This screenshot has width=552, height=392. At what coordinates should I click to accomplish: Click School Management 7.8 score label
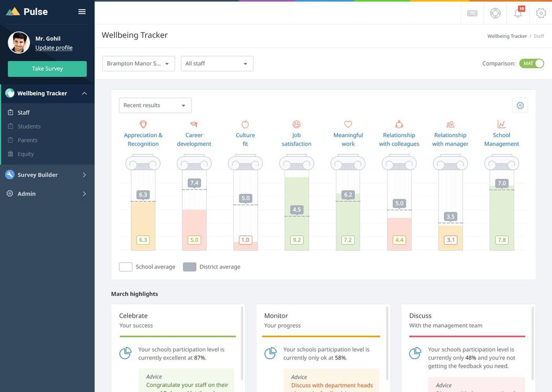502,240
